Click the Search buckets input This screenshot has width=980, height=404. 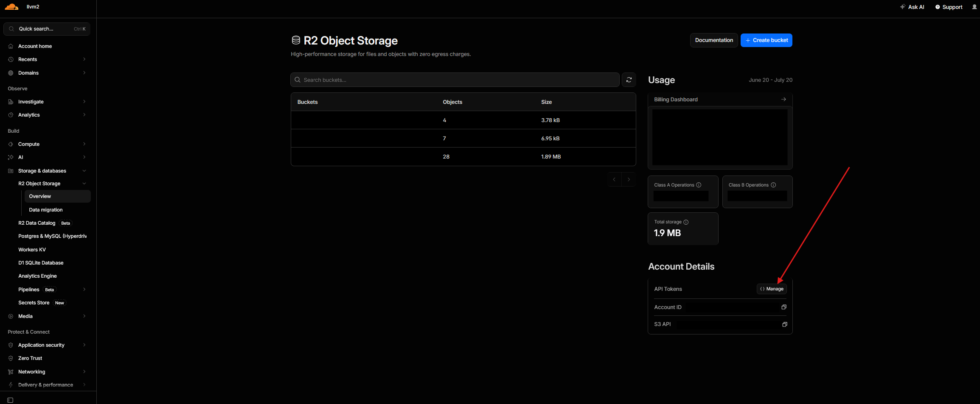[455, 80]
